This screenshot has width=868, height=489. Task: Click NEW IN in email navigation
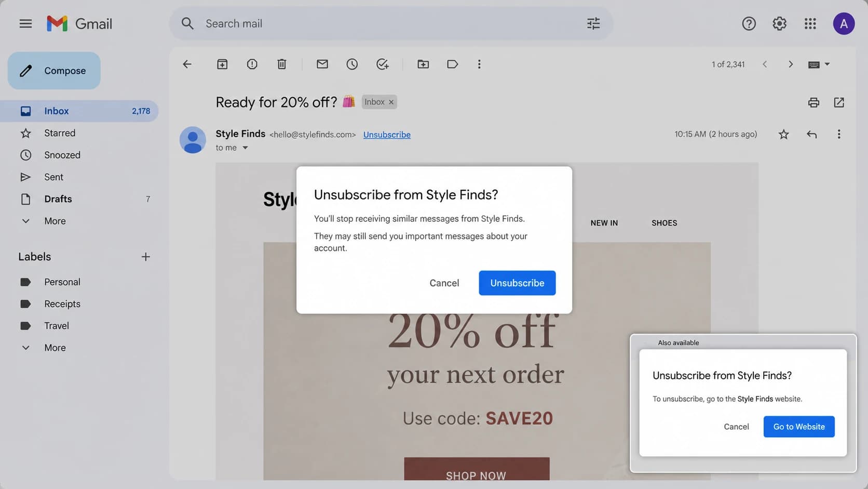[604, 223]
